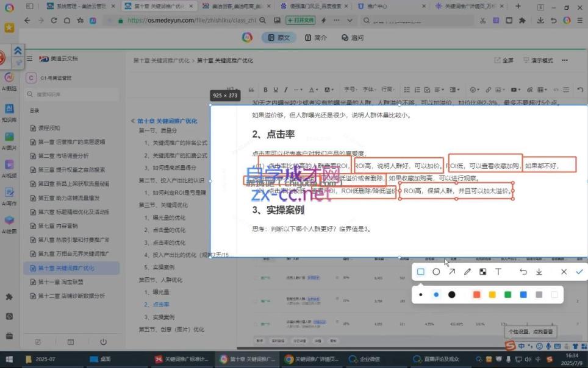Select the ellipse annotation tool
The height and width of the screenshot is (368, 588).
click(x=436, y=272)
